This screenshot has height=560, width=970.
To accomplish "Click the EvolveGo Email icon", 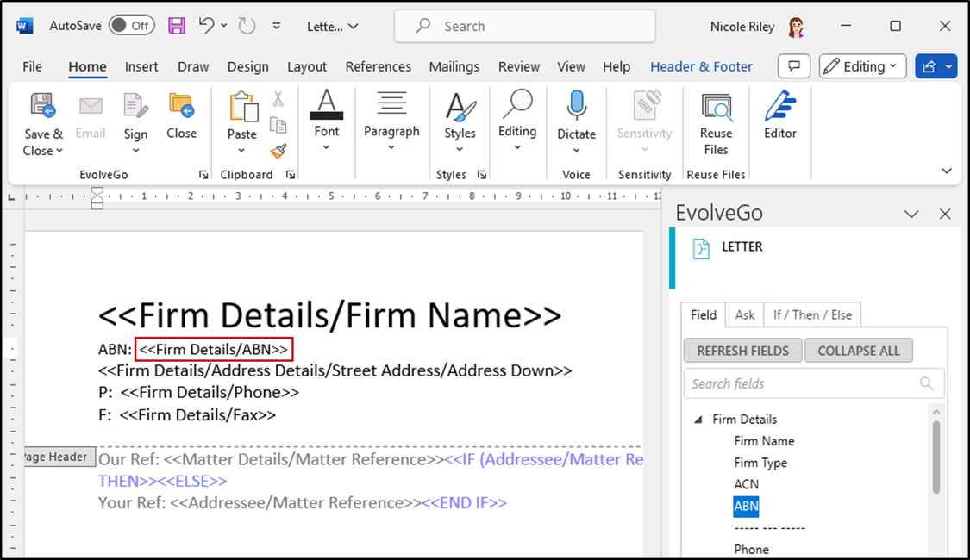I will [x=91, y=106].
